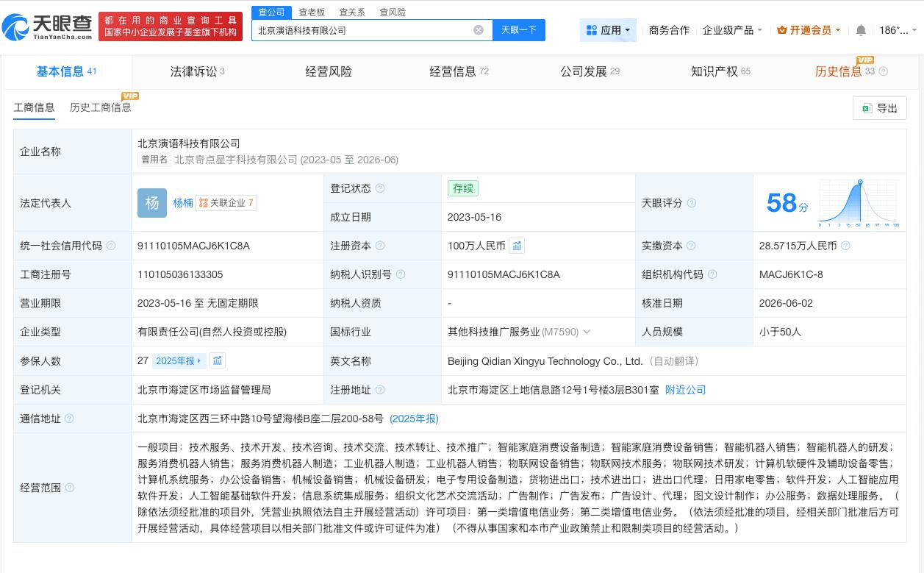Image resolution: width=924 pixels, height=573 pixels.
Task: Select the 查关系 search tab
Action: click(352, 13)
